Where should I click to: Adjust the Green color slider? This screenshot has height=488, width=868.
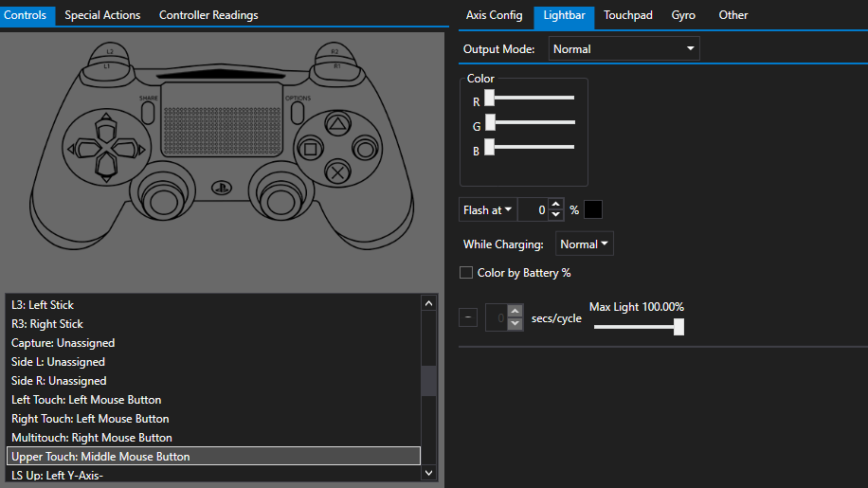pos(530,122)
